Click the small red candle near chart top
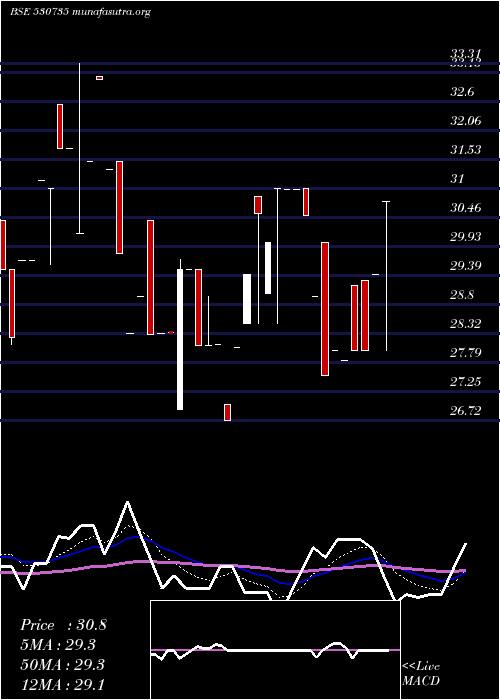 click(100, 78)
